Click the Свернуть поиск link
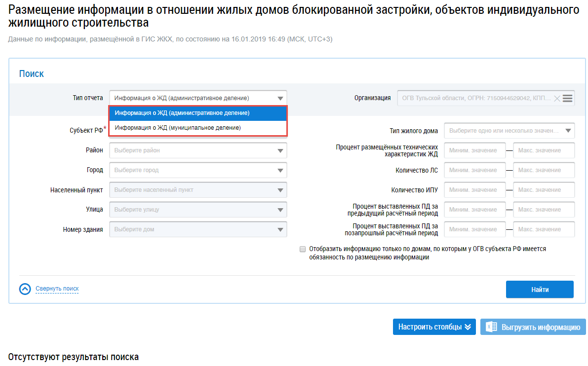This screenshot has height=366, width=588. click(57, 289)
